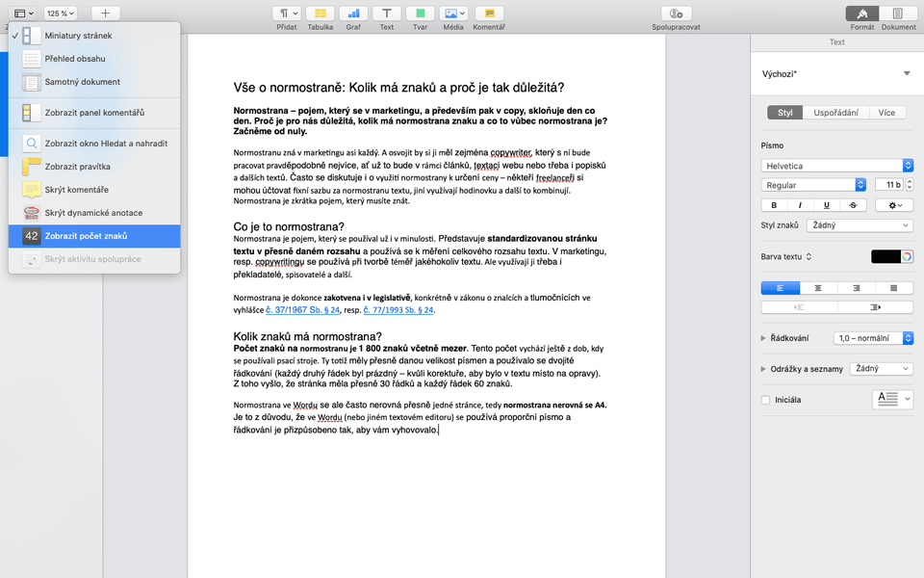Enable the Iniciála drop cap checkbox
Image resolution: width=924 pixels, height=578 pixels.
pyautogui.click(x=766, y=400)
